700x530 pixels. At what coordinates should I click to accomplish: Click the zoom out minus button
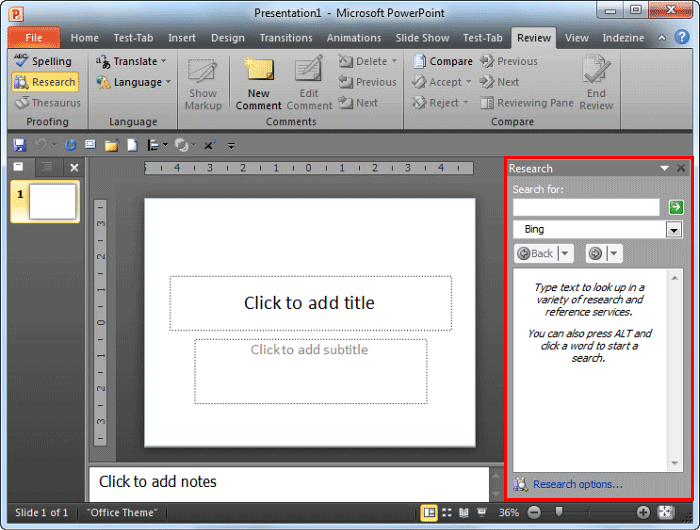click(534, 513)
